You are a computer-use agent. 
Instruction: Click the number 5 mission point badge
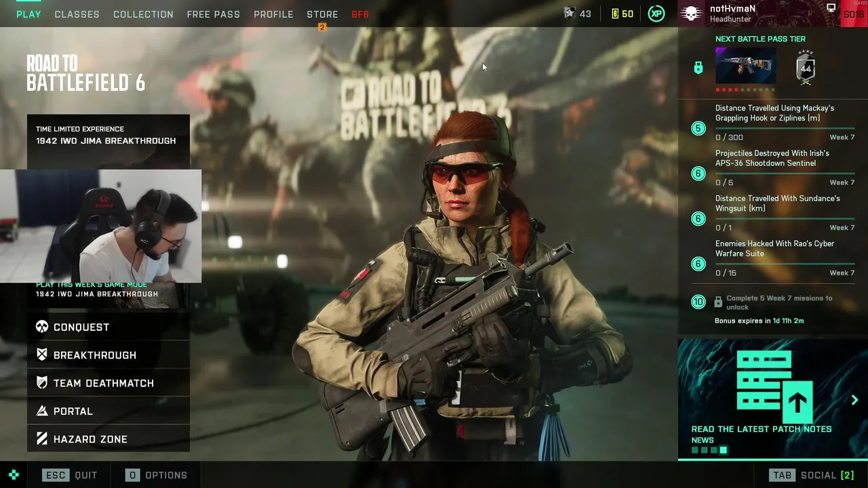point(698,128)
